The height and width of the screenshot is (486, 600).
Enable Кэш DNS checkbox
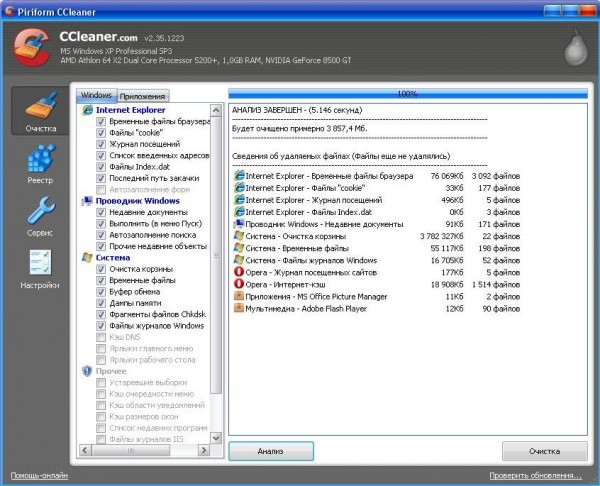tap(101, 337)
